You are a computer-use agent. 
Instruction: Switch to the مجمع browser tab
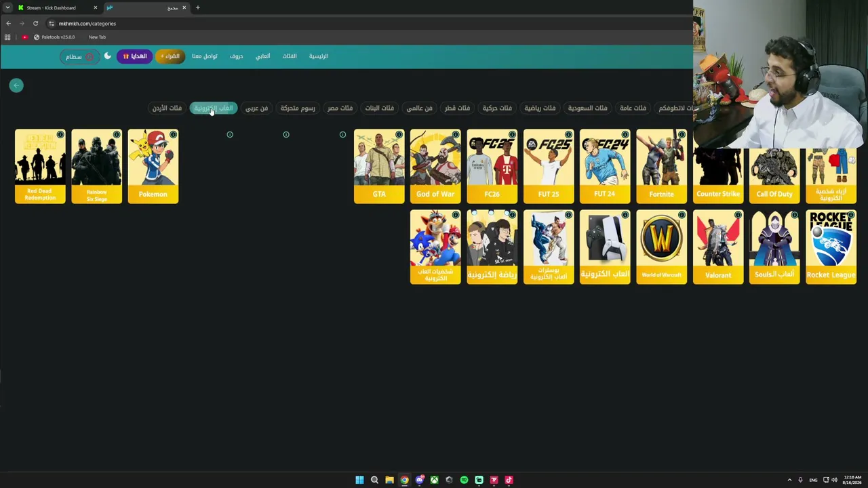coord(146,7)
